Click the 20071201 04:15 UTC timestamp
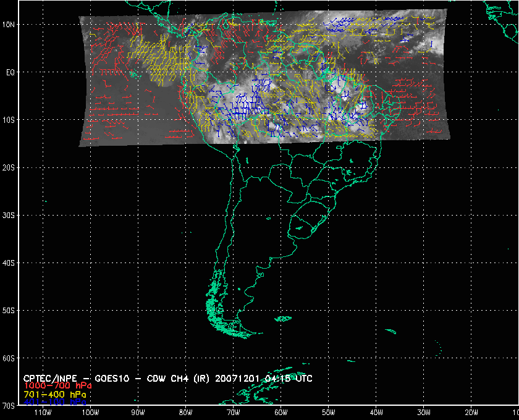Viewport: 519px width, 420px height. (x=263, y=378)
